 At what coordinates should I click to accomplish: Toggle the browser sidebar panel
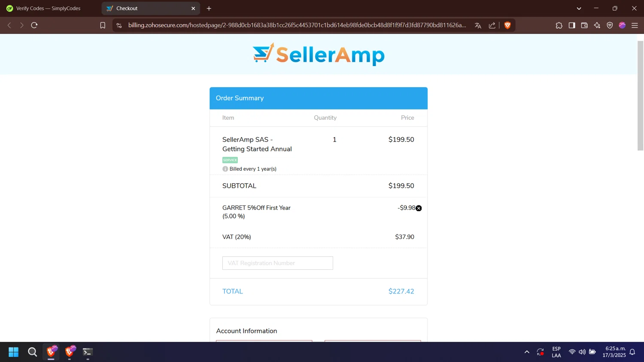coord(572,25)
